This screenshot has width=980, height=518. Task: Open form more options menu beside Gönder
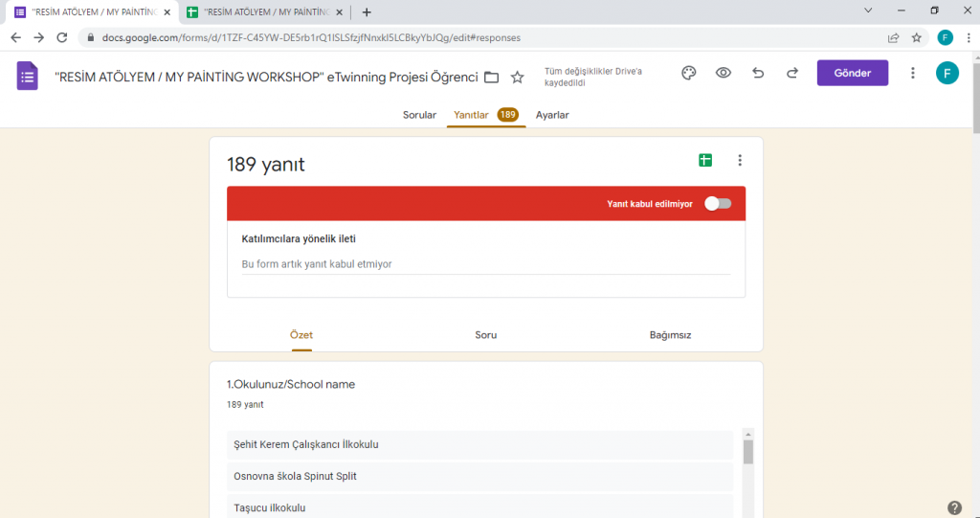coord(912,74)
